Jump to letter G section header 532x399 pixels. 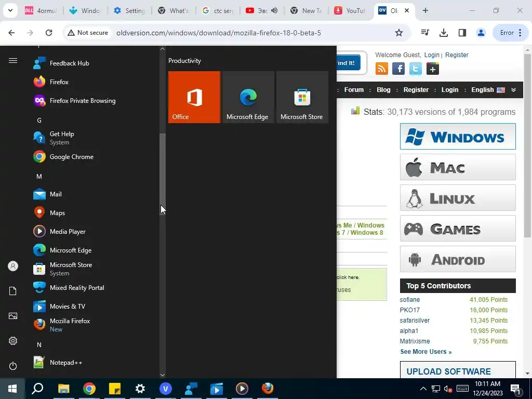pyautogui.click(x=39, y=120)
